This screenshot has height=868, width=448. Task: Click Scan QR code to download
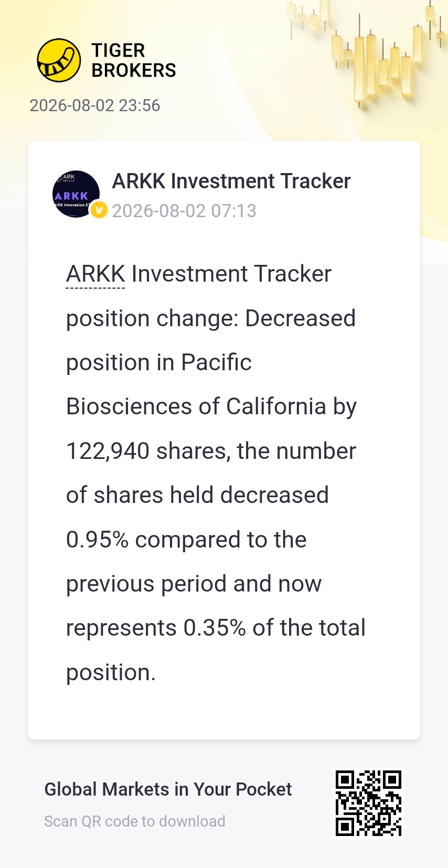pyautogui.click(x=135, y=821)
